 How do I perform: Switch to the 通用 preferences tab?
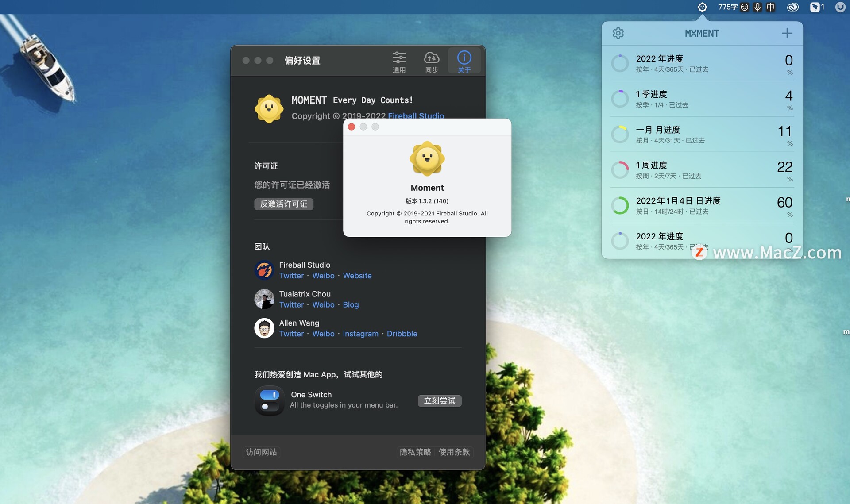click(398, 61)
